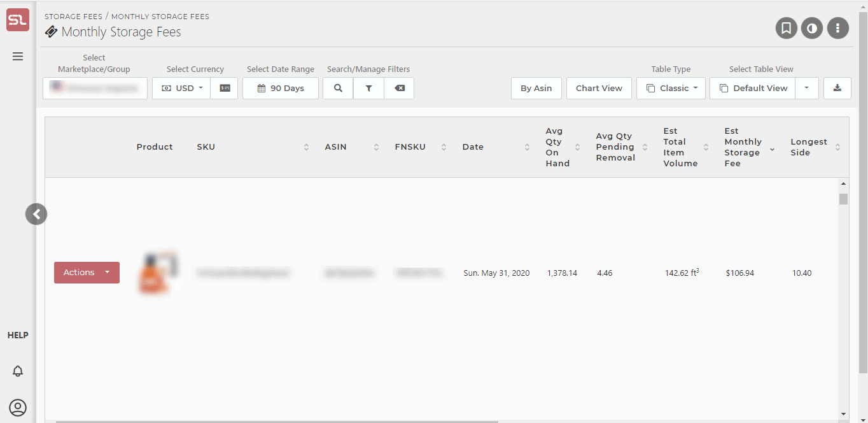Expand the Classic table type dropdown
Viewport: 868px width, 423px height.
click(671, 88)
